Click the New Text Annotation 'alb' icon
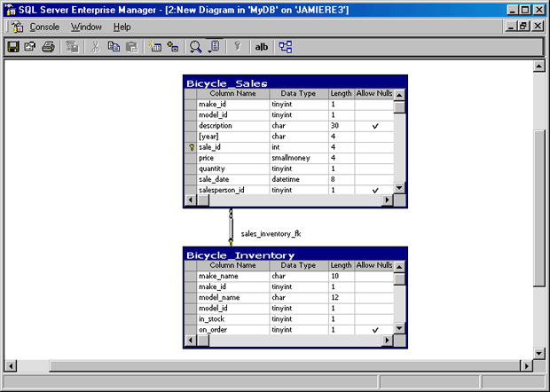Screen dimensions: 550x392 262,46
